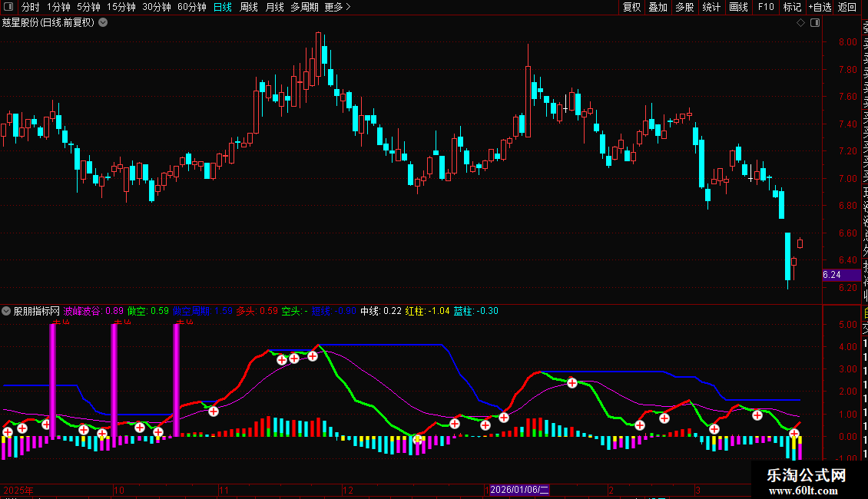This screenshot has height=499, width=868.
Task: Switch chart to 日线 daily period
Action: (x=222, y=8)
